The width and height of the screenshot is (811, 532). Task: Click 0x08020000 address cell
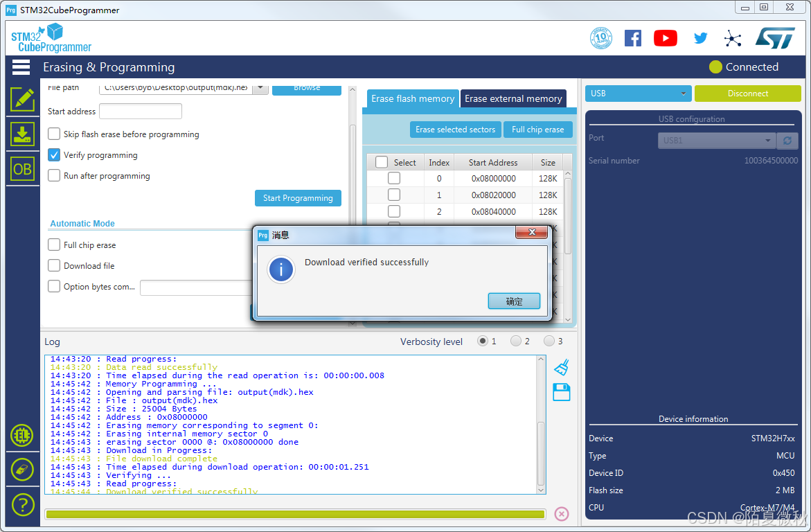pos(493,195)
